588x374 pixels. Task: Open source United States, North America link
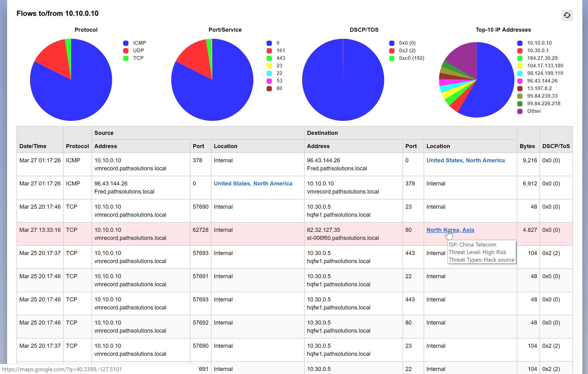(x=253, y=184)
